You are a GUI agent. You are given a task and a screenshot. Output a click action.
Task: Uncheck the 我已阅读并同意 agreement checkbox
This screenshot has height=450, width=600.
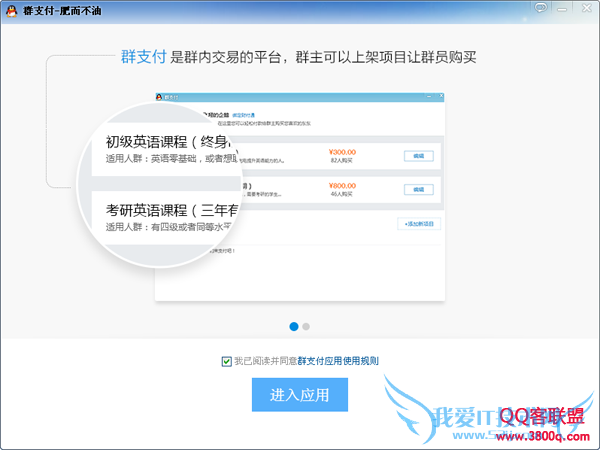click(227, 361)
